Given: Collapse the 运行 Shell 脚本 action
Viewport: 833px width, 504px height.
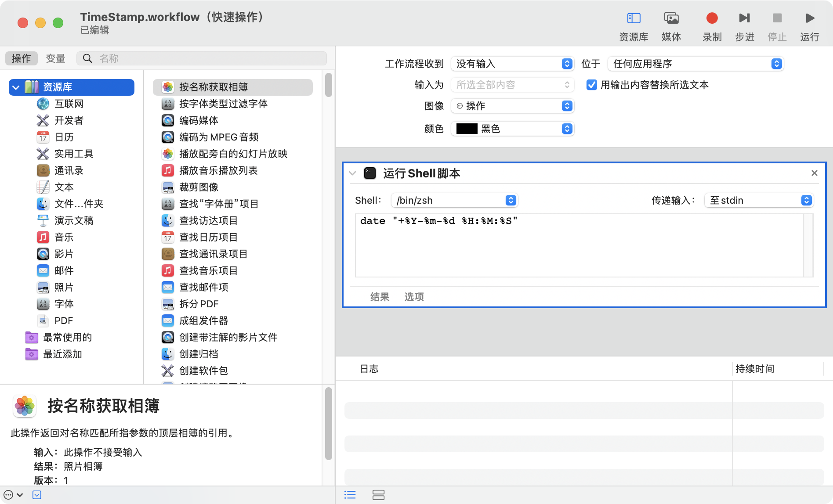Looking at the screenshot, I should pos(352,173).
